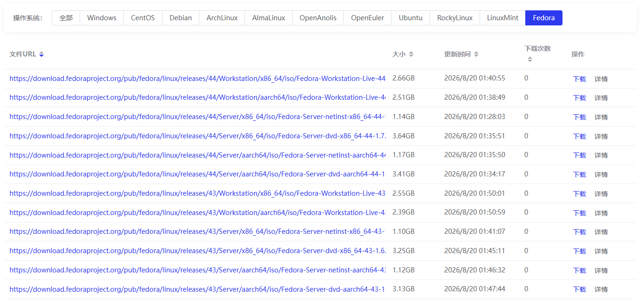Click 下载 for the 2.66GB file

(x=579, y=79)
